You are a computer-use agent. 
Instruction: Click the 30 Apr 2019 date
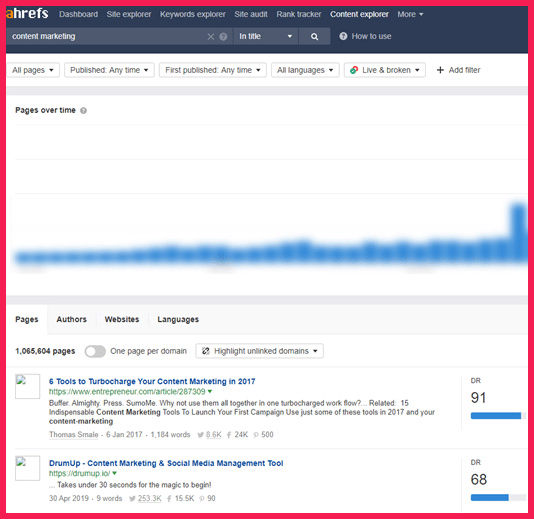tap(68, 498)
